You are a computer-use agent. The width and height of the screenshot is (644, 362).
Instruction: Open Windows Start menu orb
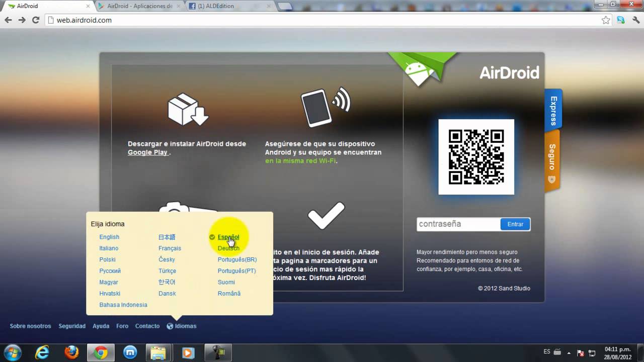coord(12,352)
